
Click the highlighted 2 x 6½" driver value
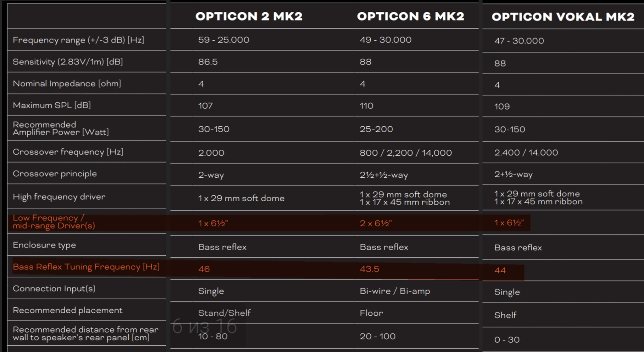(376, 223)
